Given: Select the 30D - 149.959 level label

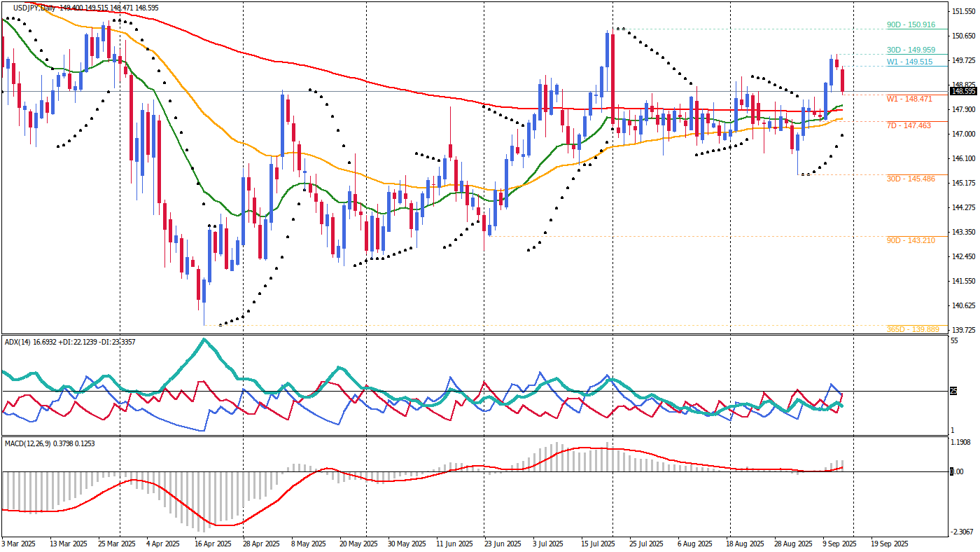Looking at the screenshot, I should pyautogui.click(x=911, y=50).
